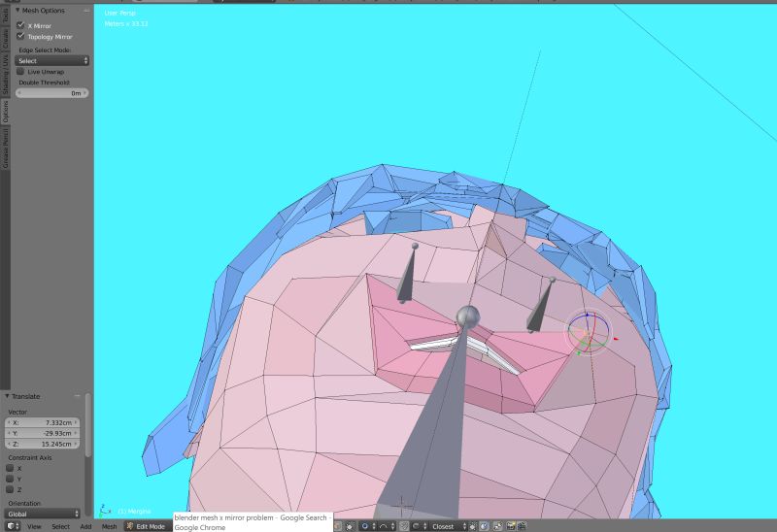Click the Chrome tooltip in taskbar
The height and width of the screenshot is (532, 777).
pos(253,522)
